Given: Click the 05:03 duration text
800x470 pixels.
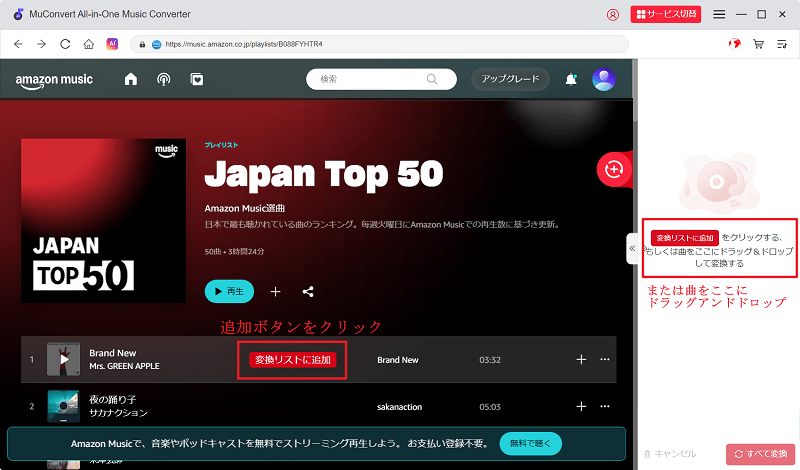Looking at the screenshot, I should (x=490, y=407).
